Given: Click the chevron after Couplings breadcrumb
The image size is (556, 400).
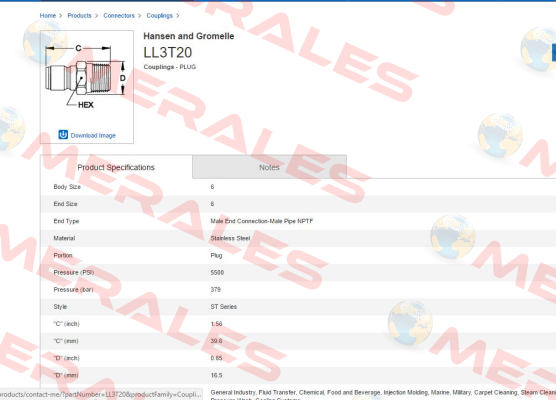Looking at the screenshot, I should pos(178,16).
